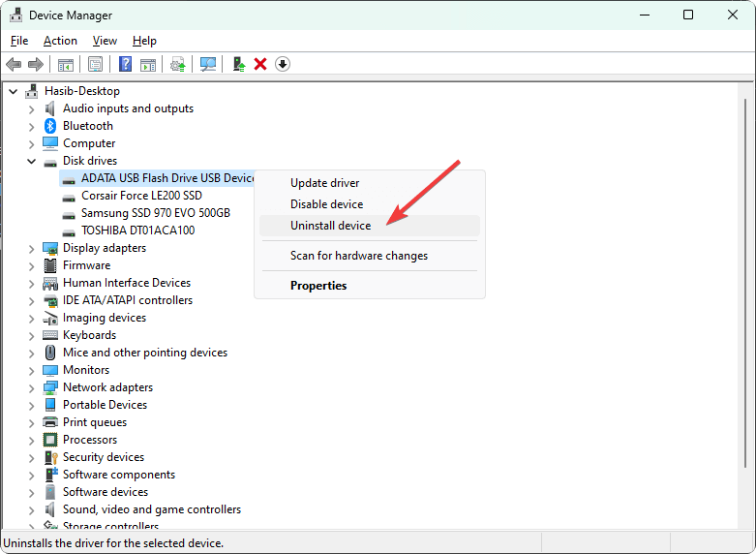Click the Action Pane toolbar icon

coord(148,64)
